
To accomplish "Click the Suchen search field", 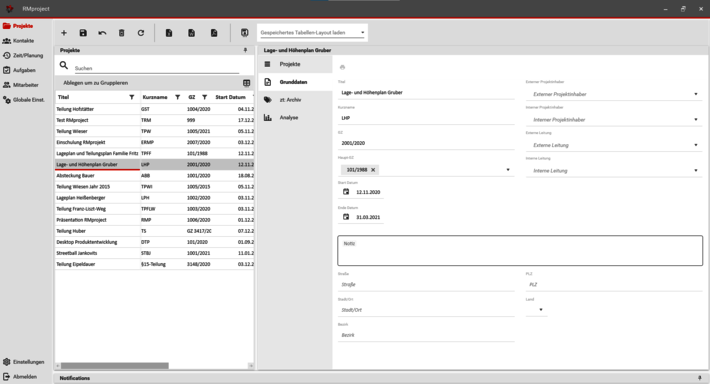I will (157, 68).
